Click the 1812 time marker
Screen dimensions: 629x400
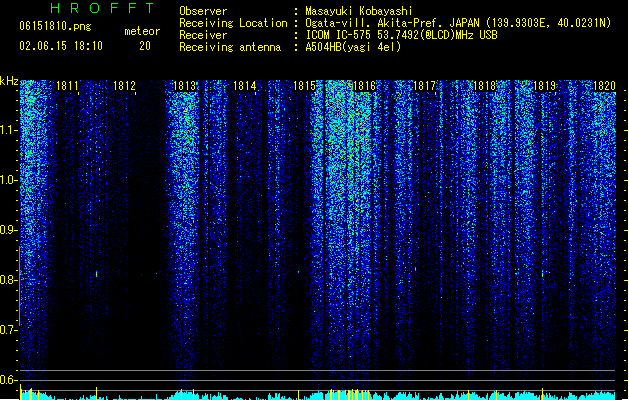coord(124,86)
